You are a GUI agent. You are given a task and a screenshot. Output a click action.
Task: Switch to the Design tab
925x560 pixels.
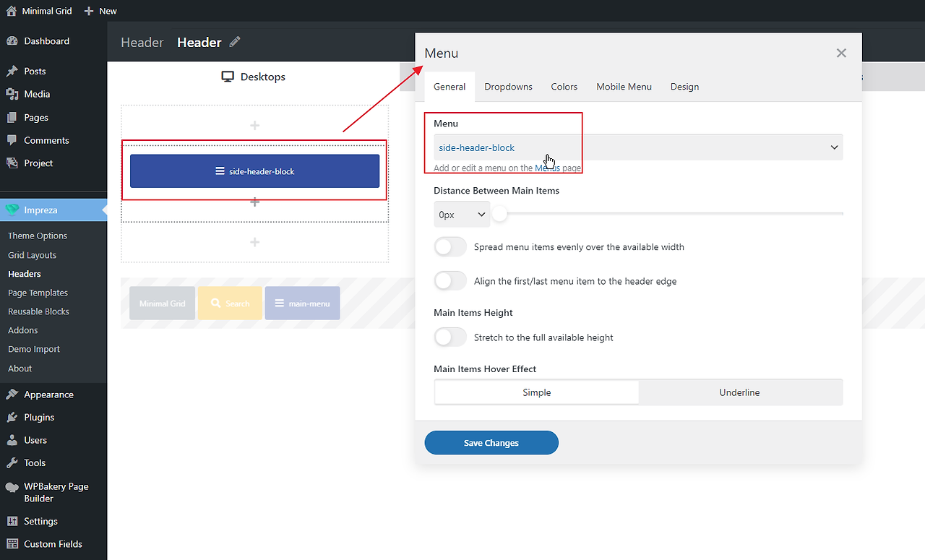pyautogui.click(x=684, y=87)
